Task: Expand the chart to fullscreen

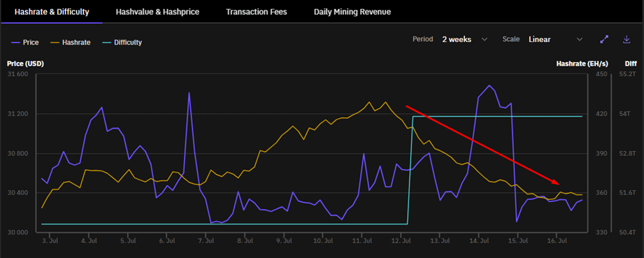Action: point(604,39)
